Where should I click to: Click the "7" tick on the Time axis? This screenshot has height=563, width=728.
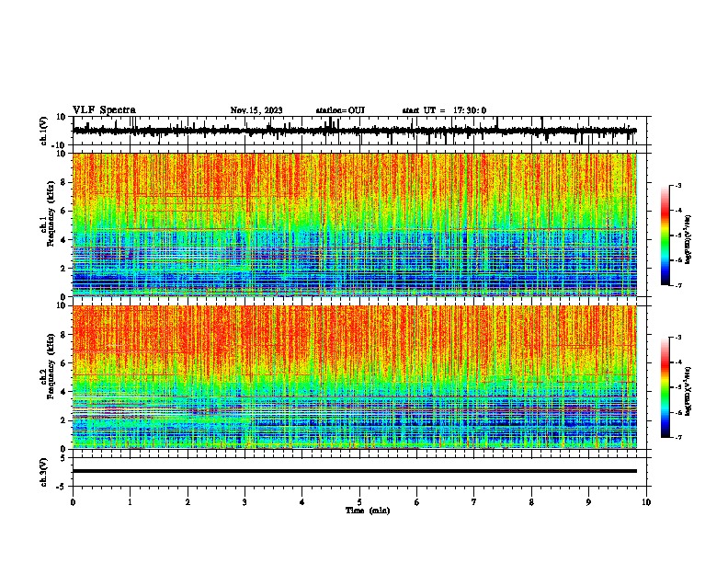474,502
